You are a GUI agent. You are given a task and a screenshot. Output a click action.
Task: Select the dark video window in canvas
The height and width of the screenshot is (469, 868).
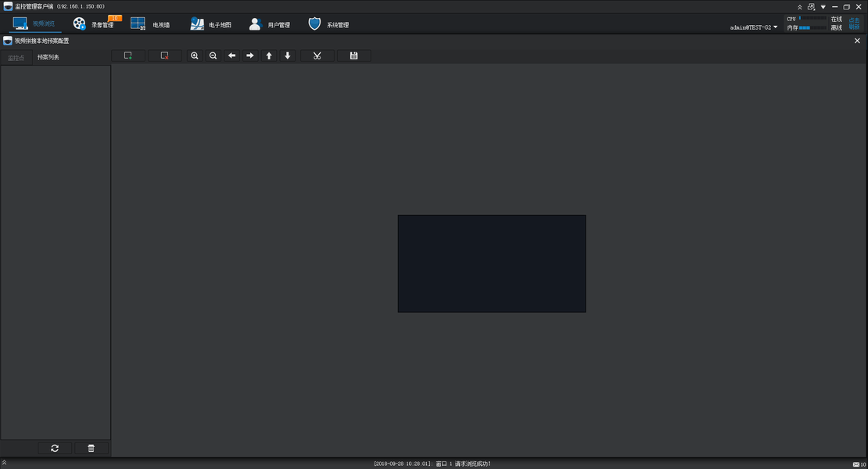(x=492, y=264)
